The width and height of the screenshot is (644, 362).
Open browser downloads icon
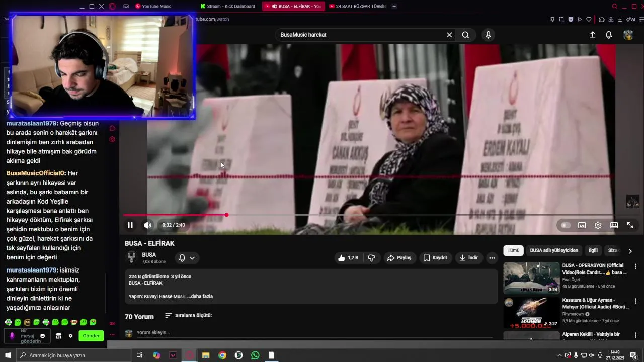click(620, 19)
